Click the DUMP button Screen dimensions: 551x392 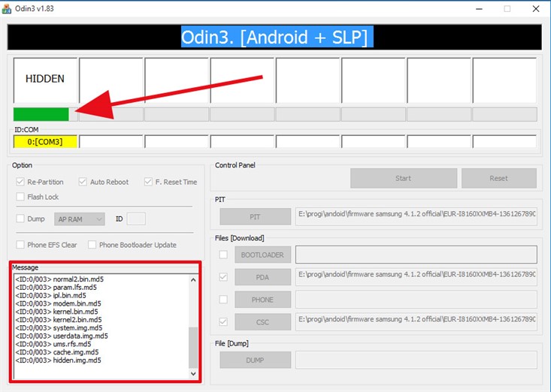[x=255, y=360]
